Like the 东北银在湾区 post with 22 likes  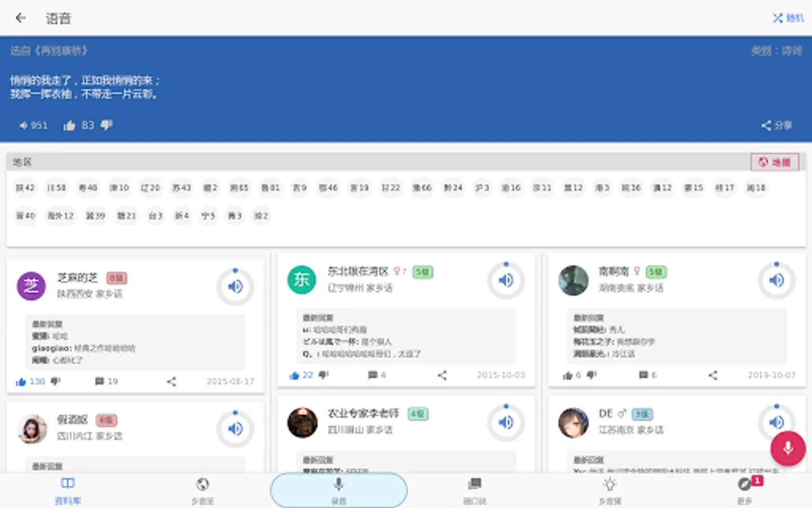coord(301,375)
